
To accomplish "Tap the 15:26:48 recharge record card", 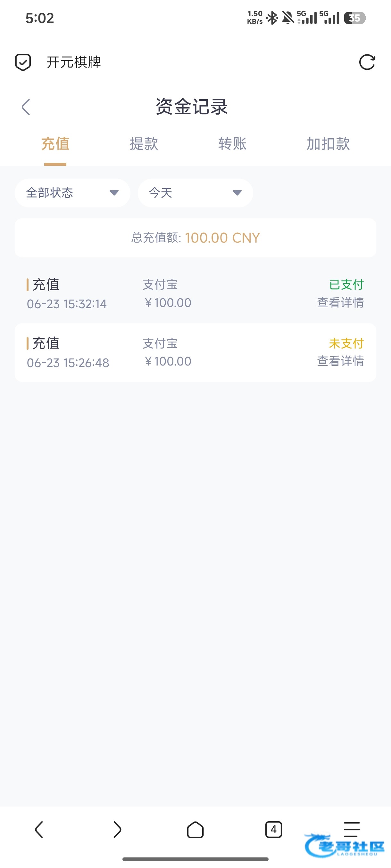I will point(195,352).
